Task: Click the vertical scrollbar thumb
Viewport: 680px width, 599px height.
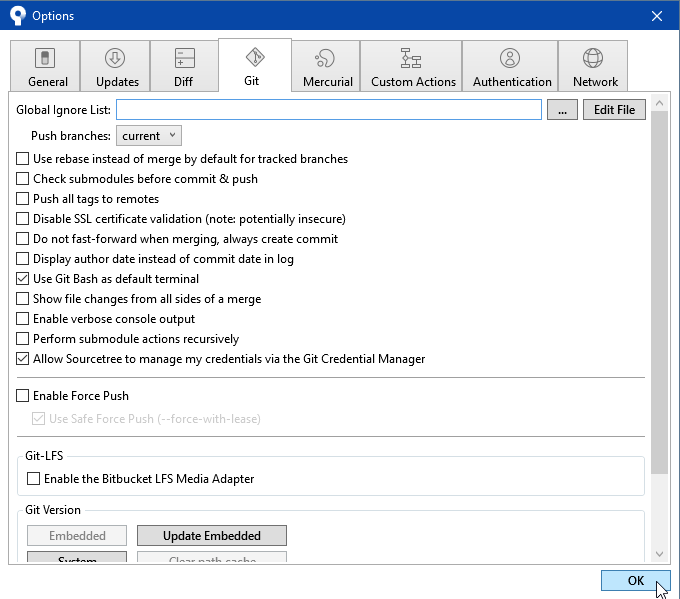Action: coord(659,292)
